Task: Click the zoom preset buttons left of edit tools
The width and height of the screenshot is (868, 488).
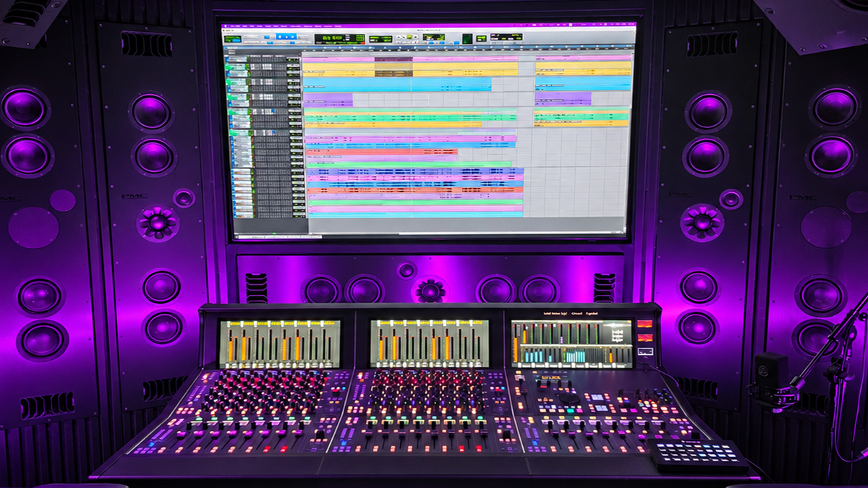Action: pos(251,37)
